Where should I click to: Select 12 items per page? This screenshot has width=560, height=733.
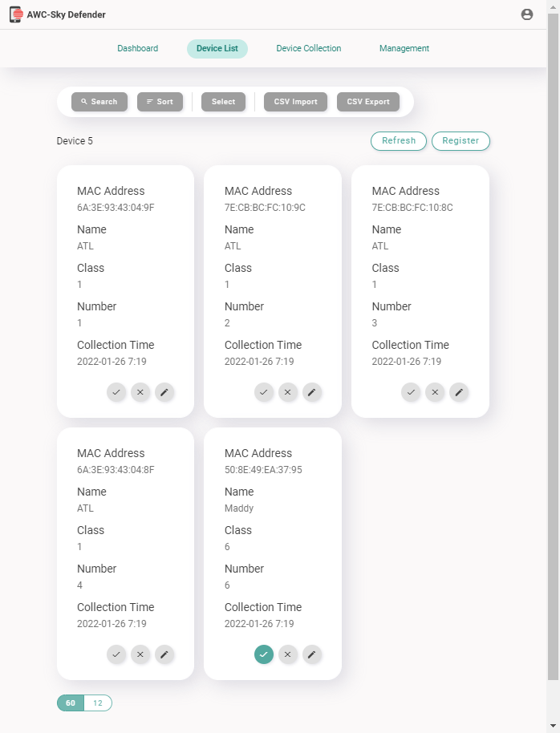(98, 703)
